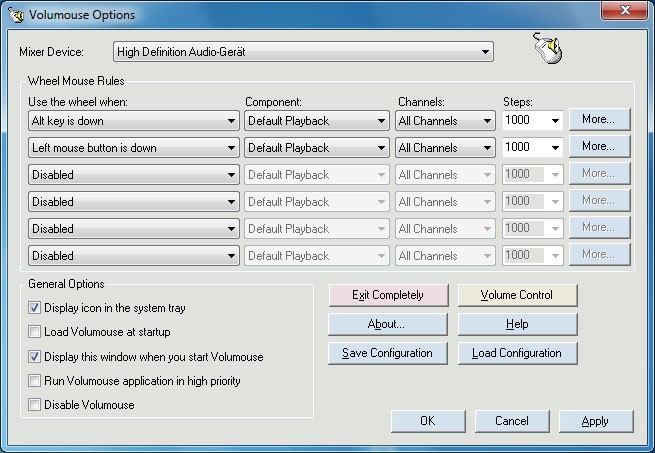Open Steps dropdown for Alt key rule
The width and height of the screenshot is (655, 453).
(533, 120)
